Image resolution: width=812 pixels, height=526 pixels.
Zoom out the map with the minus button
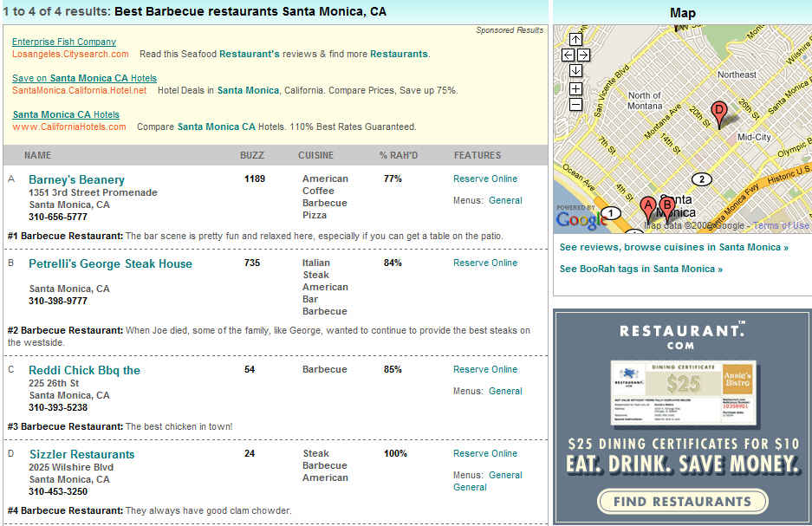[575, 105]
